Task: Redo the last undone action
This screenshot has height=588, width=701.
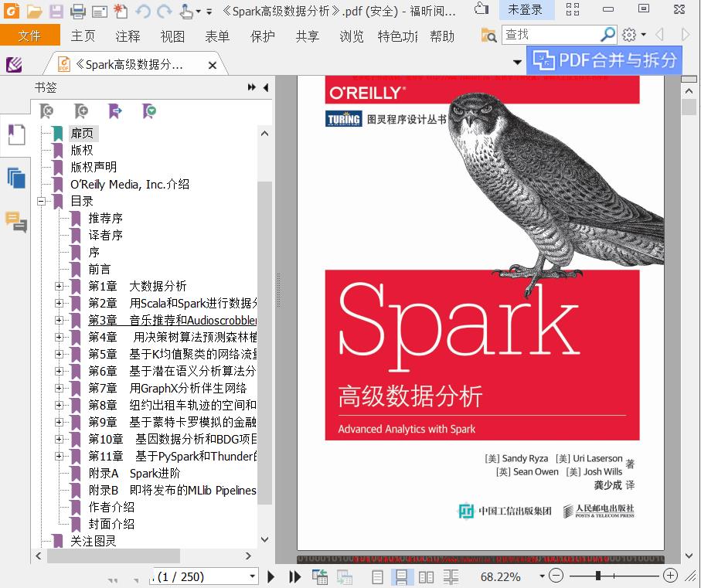Action: (x=165, y=11)
